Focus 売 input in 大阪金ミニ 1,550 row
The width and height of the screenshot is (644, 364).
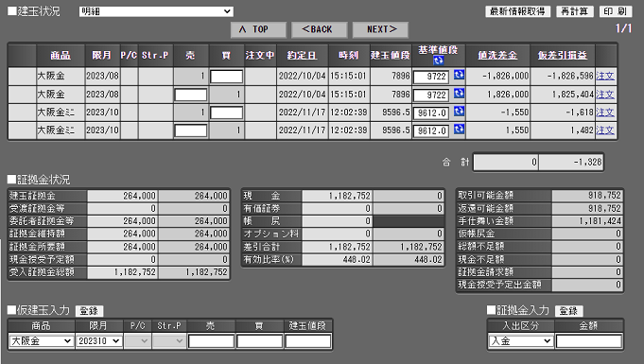tap(191, 130)
